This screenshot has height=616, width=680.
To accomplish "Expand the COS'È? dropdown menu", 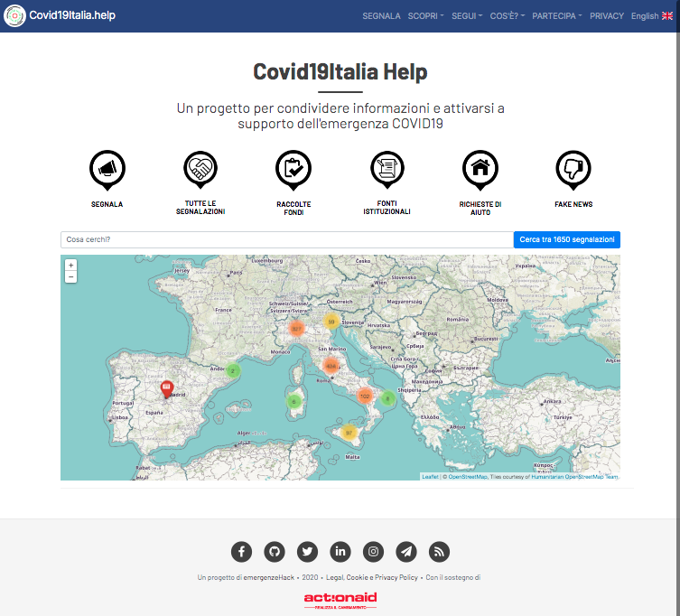I will [x=508, y=16].
